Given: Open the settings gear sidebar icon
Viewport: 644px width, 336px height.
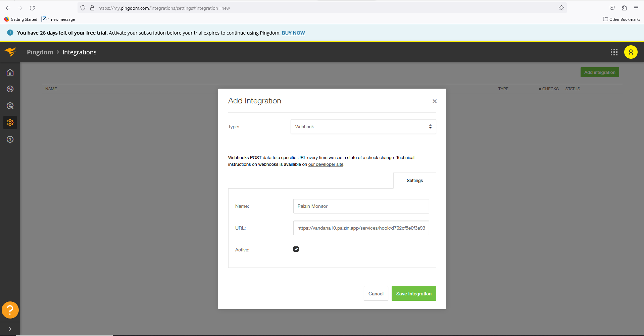Looking at the screenshot, I should [10, 123].
